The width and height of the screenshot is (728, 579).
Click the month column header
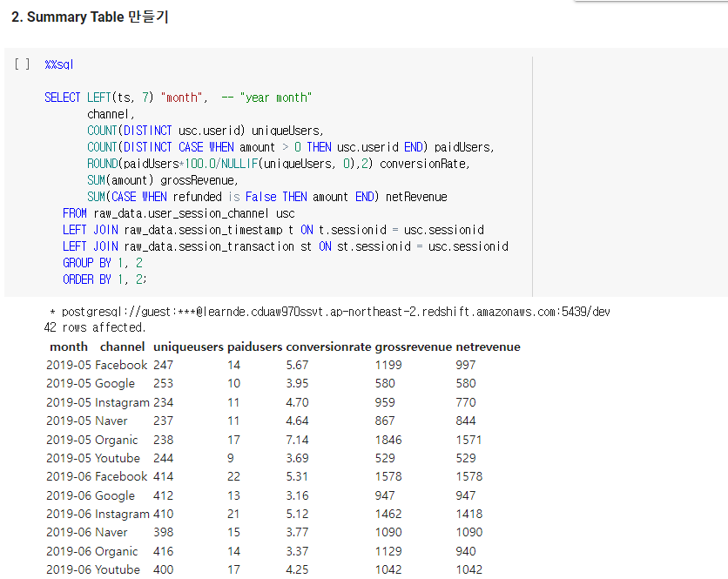tap(69, 347)
